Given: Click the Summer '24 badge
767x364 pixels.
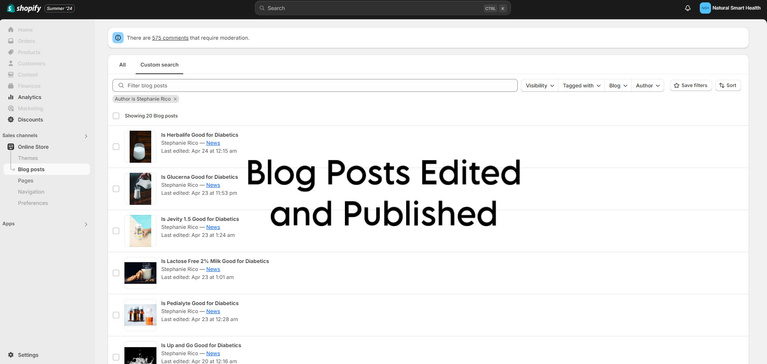Looking at the screenshot, I should (59, 8).
